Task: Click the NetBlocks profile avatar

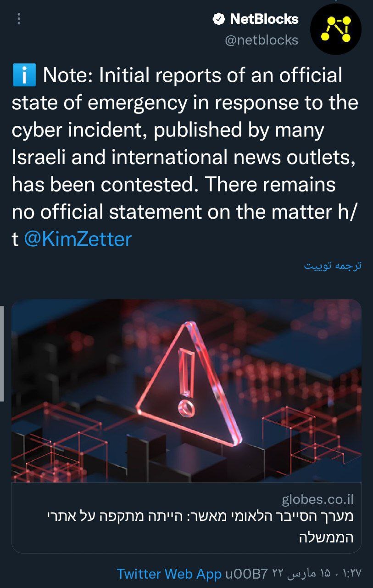Action: tap(335, 29)
